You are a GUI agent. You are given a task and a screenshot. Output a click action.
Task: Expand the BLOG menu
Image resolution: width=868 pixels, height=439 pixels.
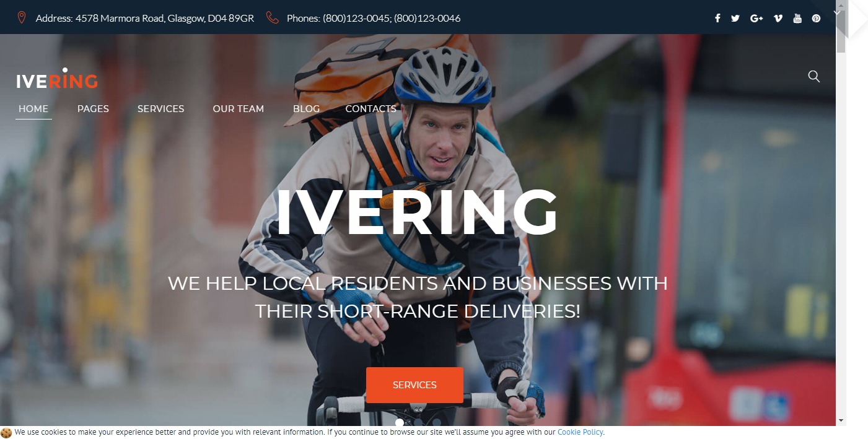point(307,108)
